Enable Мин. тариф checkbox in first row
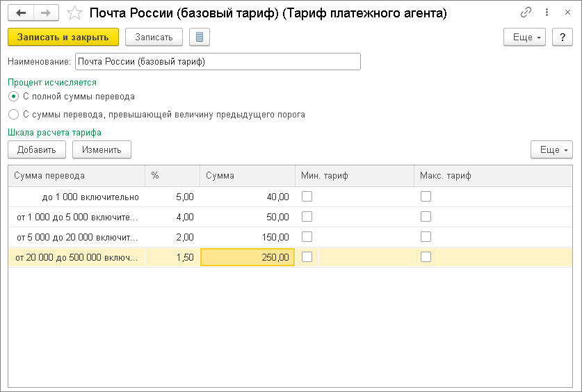Screen dimensions: 582x392 (x=307, y=197)
